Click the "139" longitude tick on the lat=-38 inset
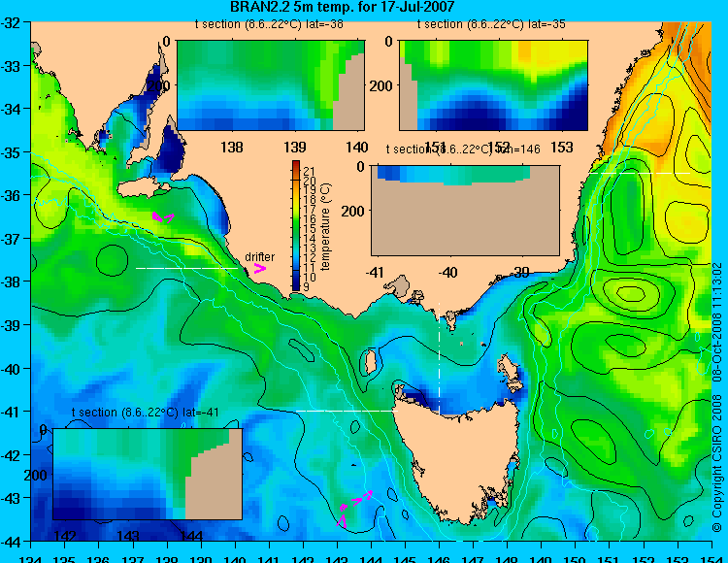The width and height of the screenshot is (728, 563). [x=295, y=148]
